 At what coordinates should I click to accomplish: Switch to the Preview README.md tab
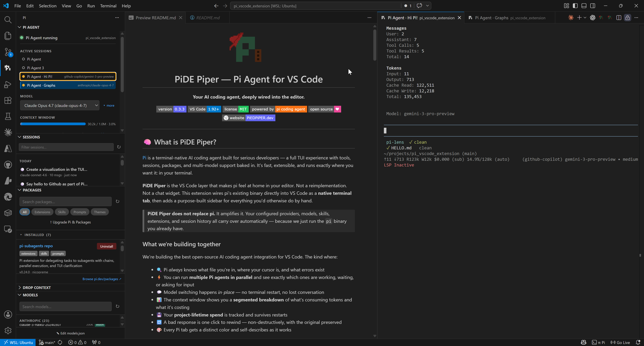point(155,17)
